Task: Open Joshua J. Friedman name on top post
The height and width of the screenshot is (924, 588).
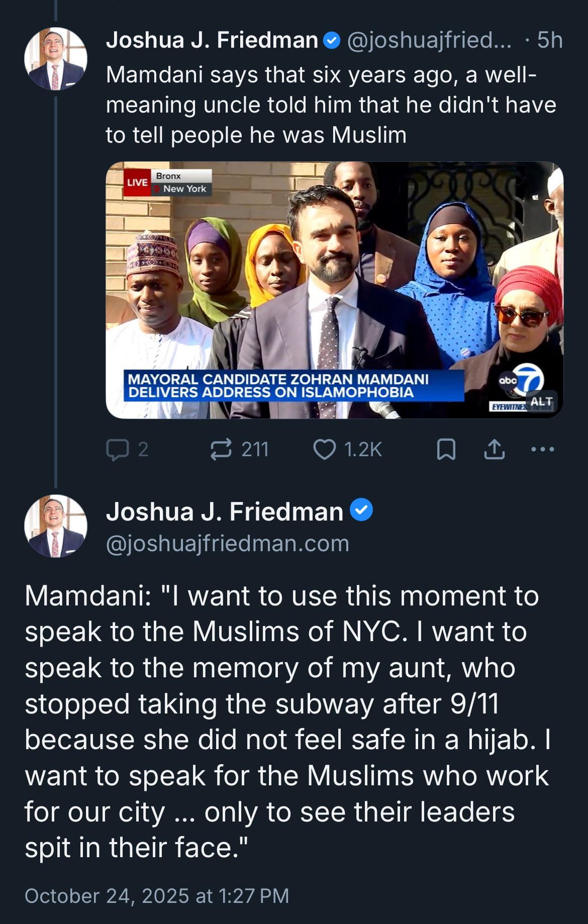Action: click(x=212, y=40)
